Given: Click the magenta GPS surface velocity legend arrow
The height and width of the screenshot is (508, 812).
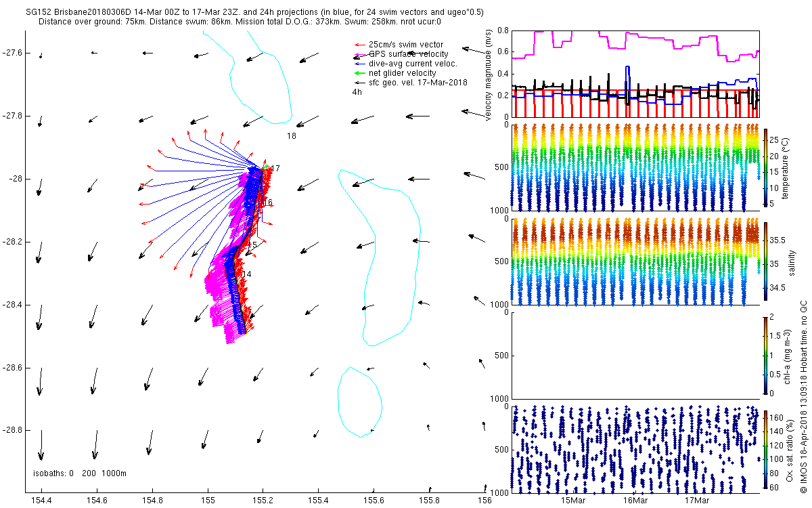Looking at the screenshot, I should [x=361, y=54].
